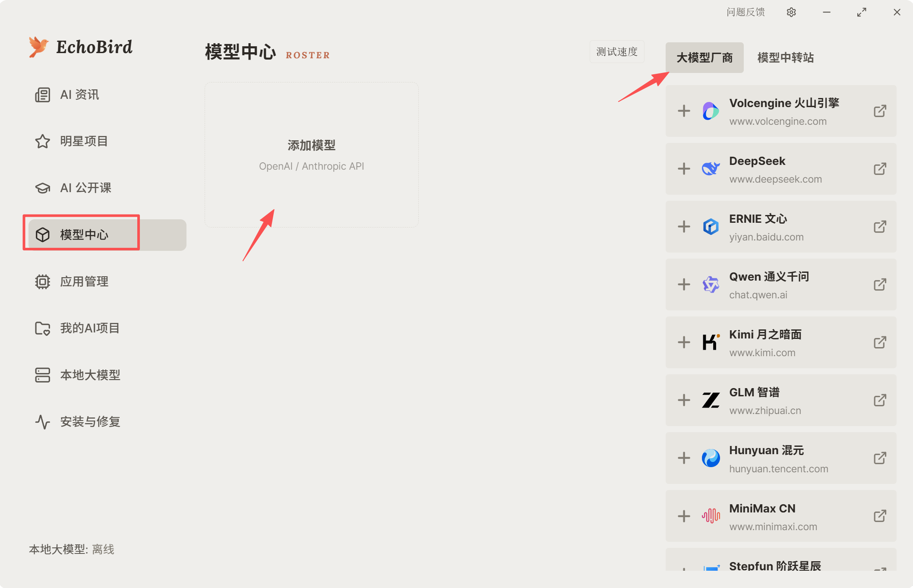Open chat.qwen.ai external link icon

(x=880, y=285)
